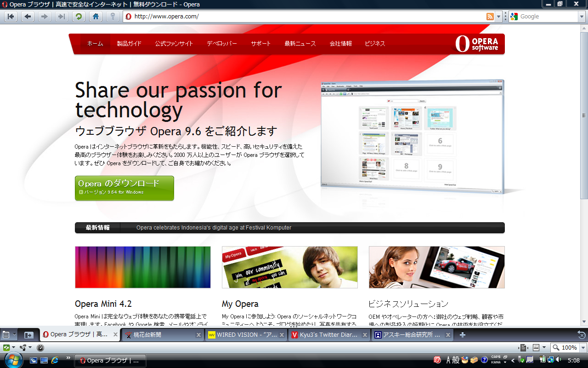
Task: Switch to the WIRED VISION tab
Action: coord(246,335)
